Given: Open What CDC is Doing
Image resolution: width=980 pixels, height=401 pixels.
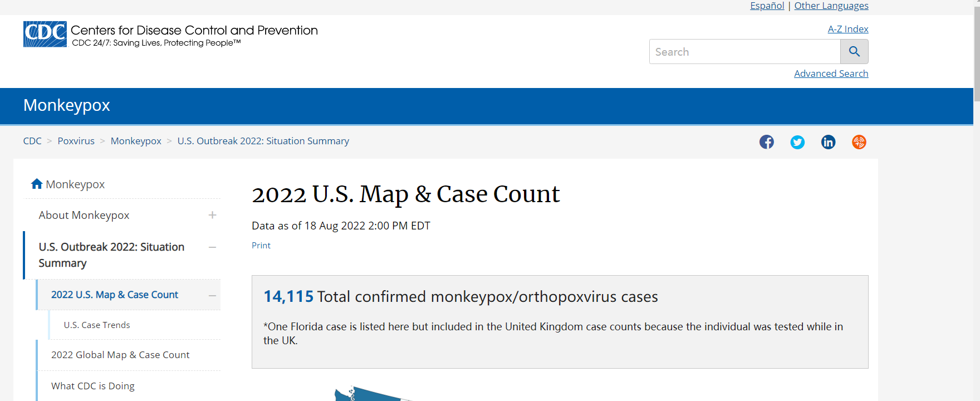Looking at the screenshot, I should pyautogui.click(x=93, y=386).
